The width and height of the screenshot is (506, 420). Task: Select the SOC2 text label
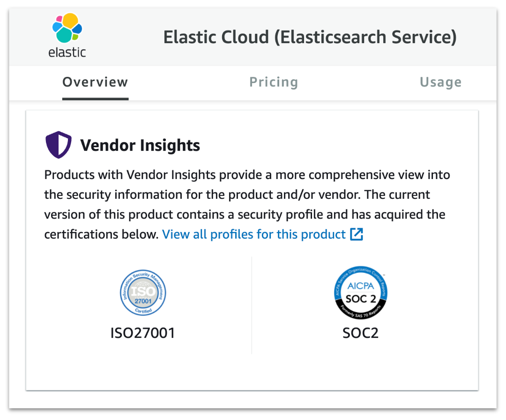click(x=360, y=333)
